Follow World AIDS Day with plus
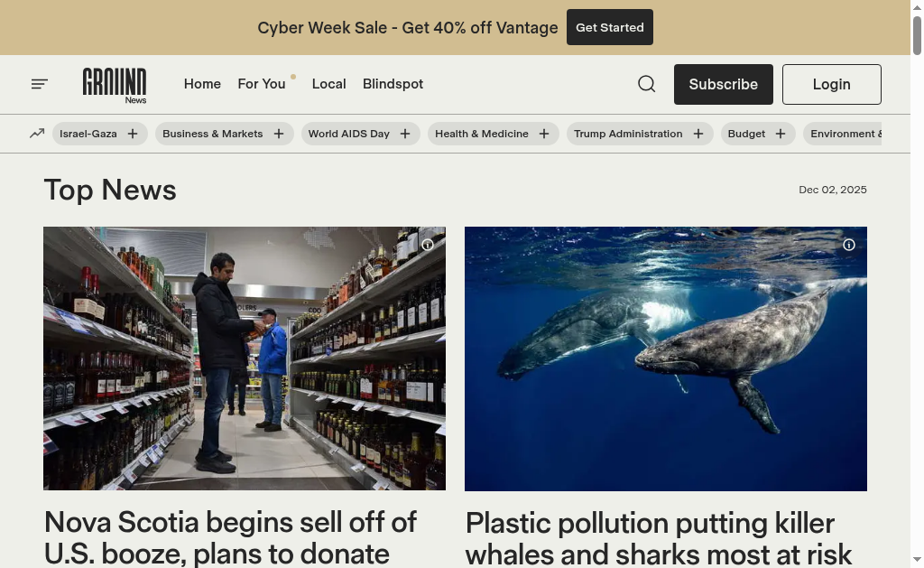Image resolution: width=924 pixels, height=568 pixels. [x=405, y=134]
